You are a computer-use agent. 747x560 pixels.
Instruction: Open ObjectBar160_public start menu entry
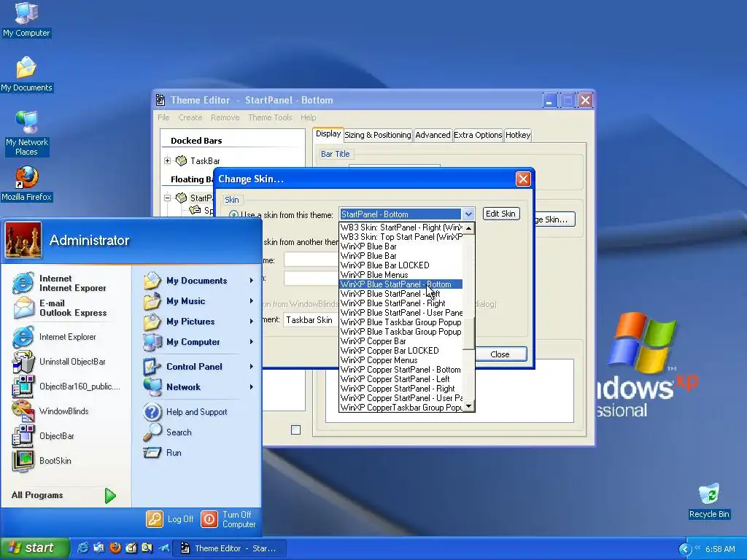[x=66, y=386]
